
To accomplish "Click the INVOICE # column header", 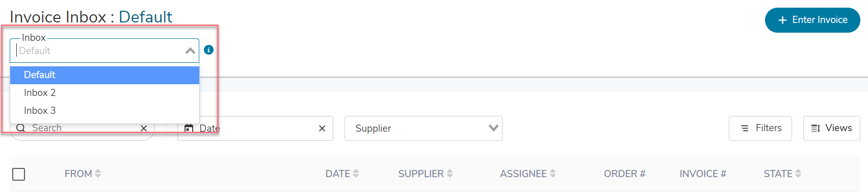I will click(703, 174).
